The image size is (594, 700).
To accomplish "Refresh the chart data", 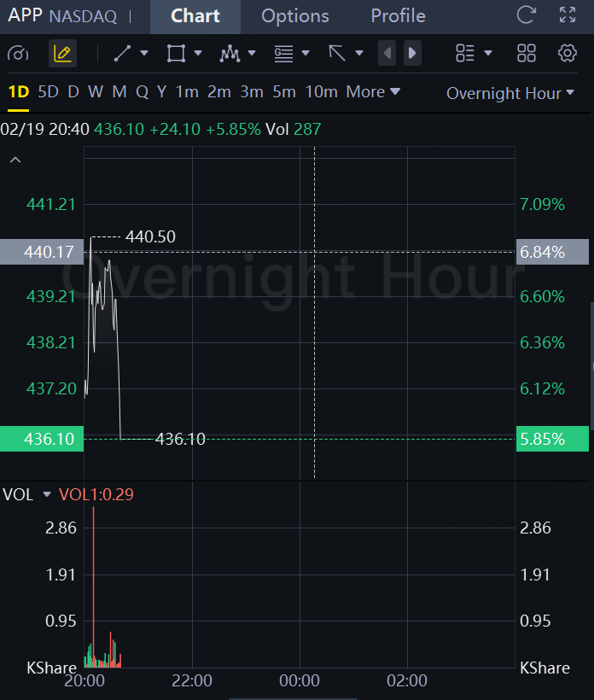I will [x=527, y=15].
